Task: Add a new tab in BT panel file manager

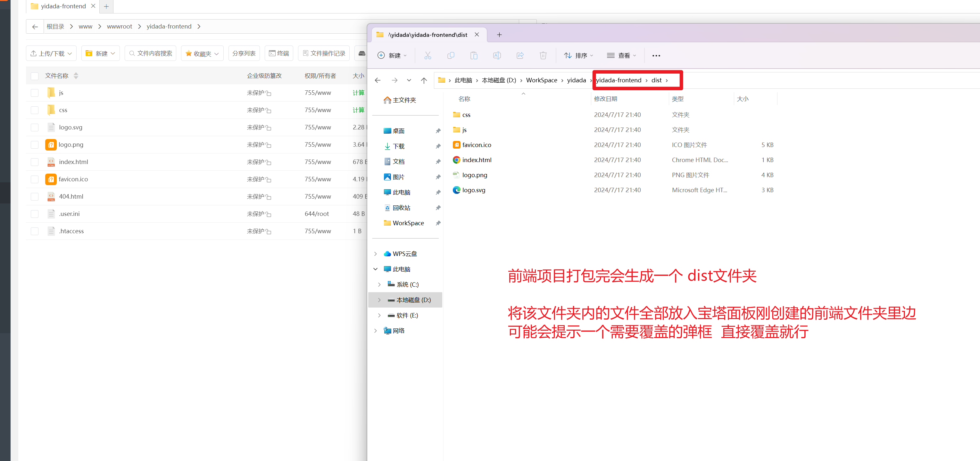Action: pyautogui.click(x=106, y=6)
